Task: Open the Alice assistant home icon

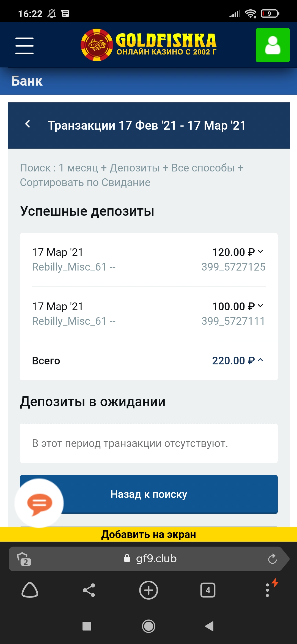Action: [x=30, y=590]
